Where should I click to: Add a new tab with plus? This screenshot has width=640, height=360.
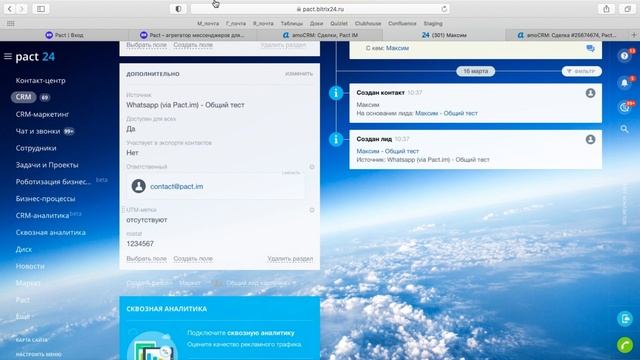coord(634,35)
